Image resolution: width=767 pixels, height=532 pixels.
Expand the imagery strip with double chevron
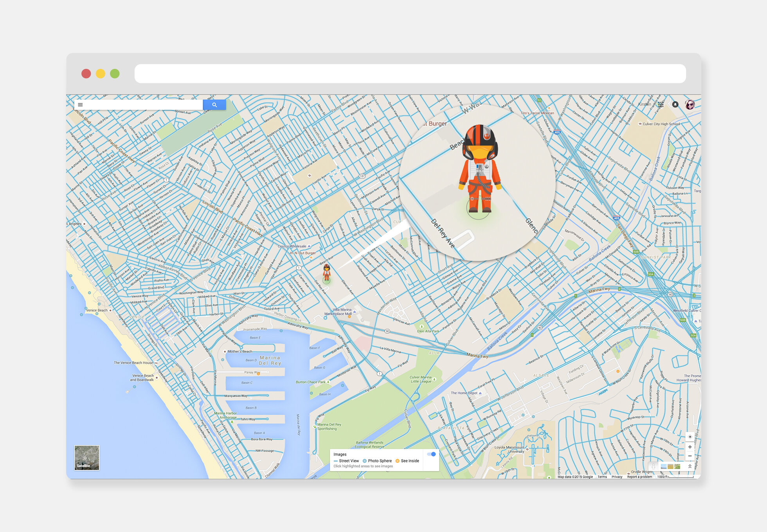690,466
